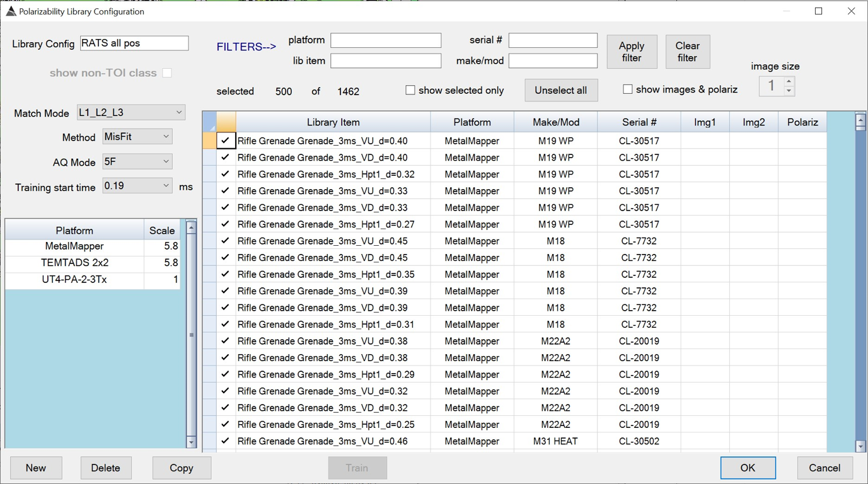This screenshot has height=484, width=868.
Task: Uncheck the Grenade_3ms_VU_d=0.40 row checkbox
Action: [226, 141]
